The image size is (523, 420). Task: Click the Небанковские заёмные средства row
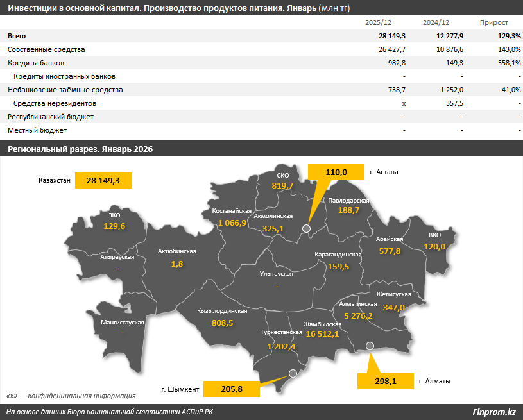coord(65,90)
